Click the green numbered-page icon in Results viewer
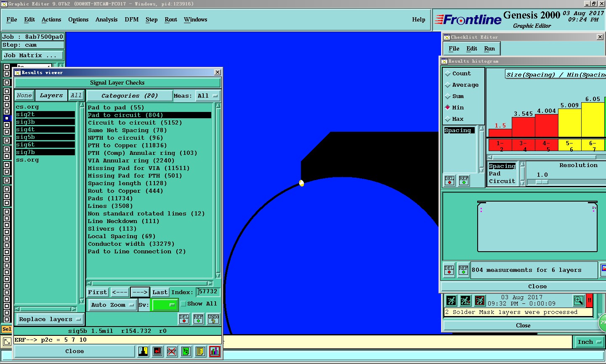Screen dimensions: 606x364 (x=186, y=351)
